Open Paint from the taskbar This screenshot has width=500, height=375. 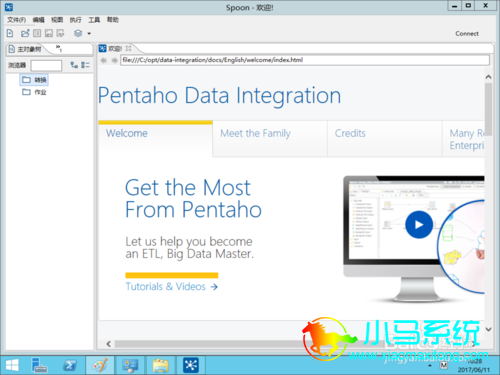pos(100,365)
